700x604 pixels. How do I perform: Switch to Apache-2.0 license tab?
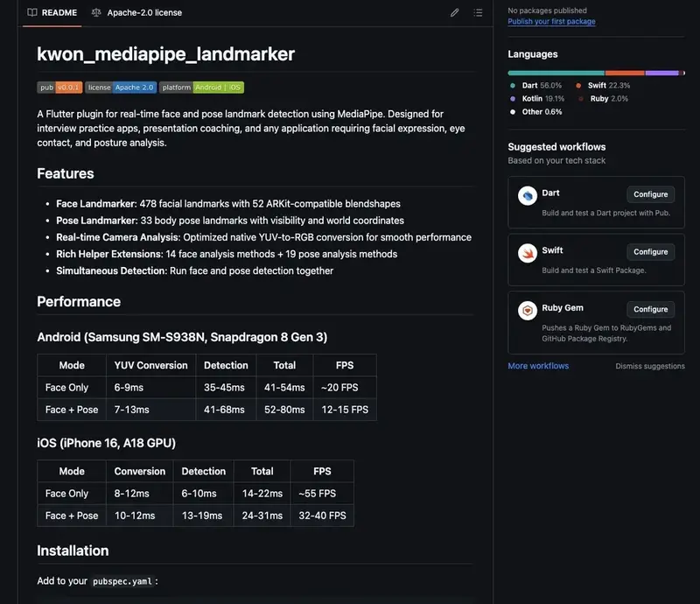[x=136, y=12]
